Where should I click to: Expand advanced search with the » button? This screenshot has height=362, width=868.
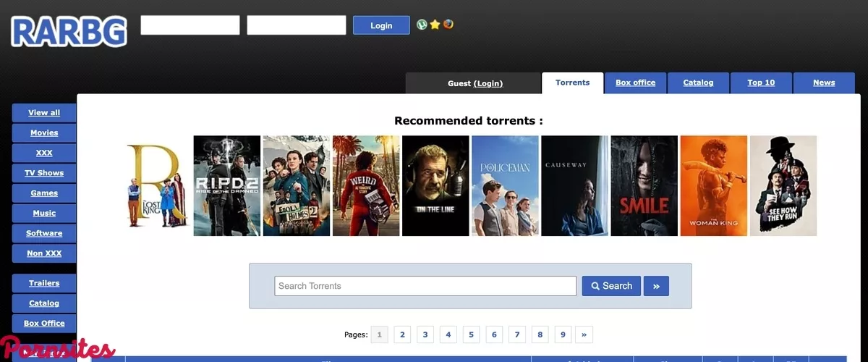656,286
